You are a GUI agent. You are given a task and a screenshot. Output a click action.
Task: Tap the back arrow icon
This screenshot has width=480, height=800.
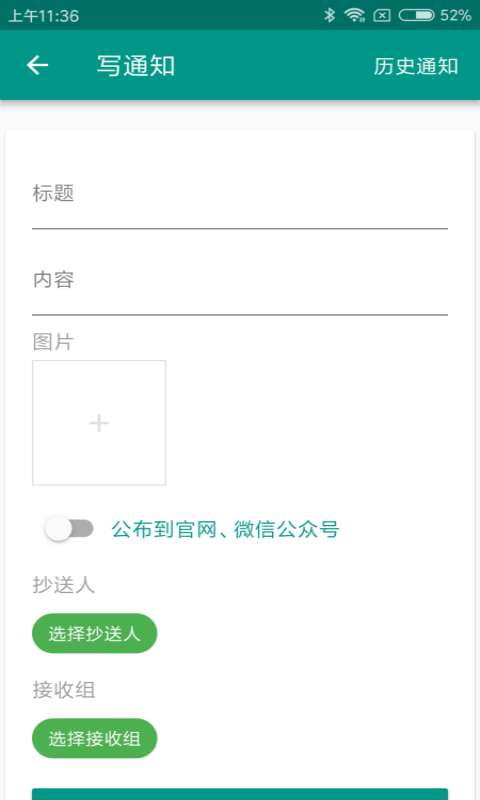coord(37,65)
